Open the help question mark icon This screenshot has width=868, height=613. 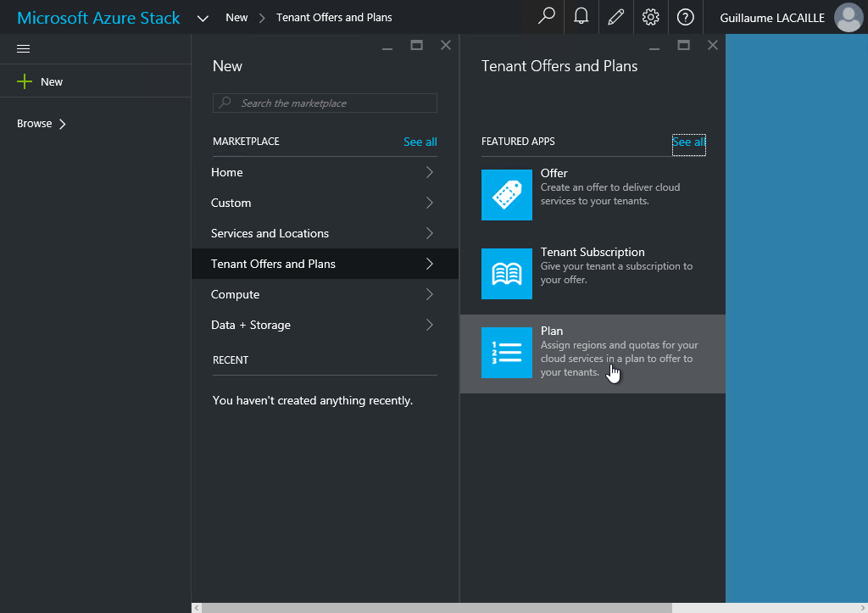pos(685,17)
